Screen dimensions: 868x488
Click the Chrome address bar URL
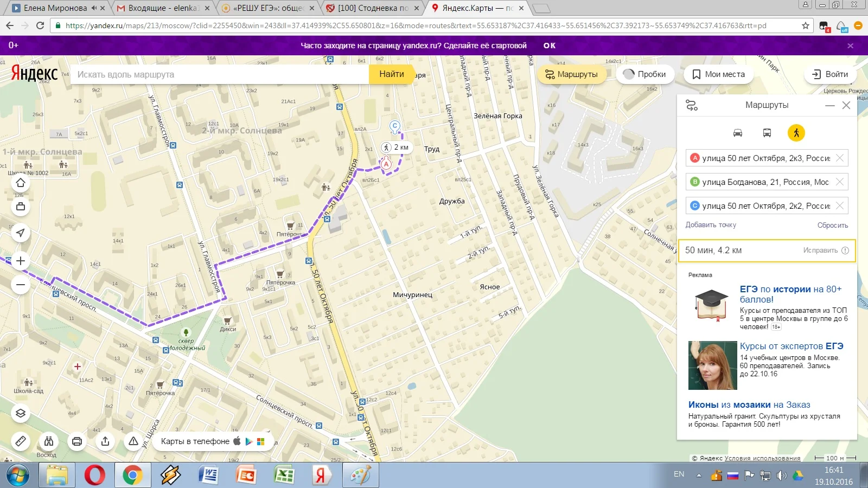pyautogui.click(x=416, y=25)
